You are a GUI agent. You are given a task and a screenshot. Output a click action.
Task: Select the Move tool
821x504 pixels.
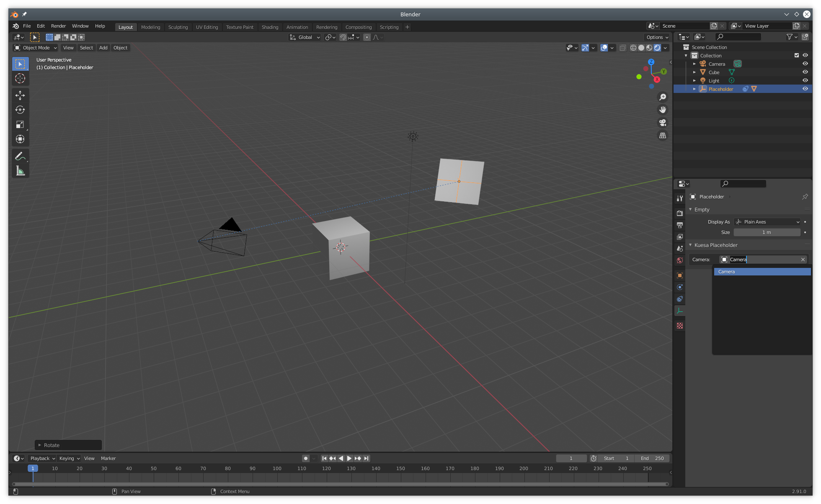(20, 95)
